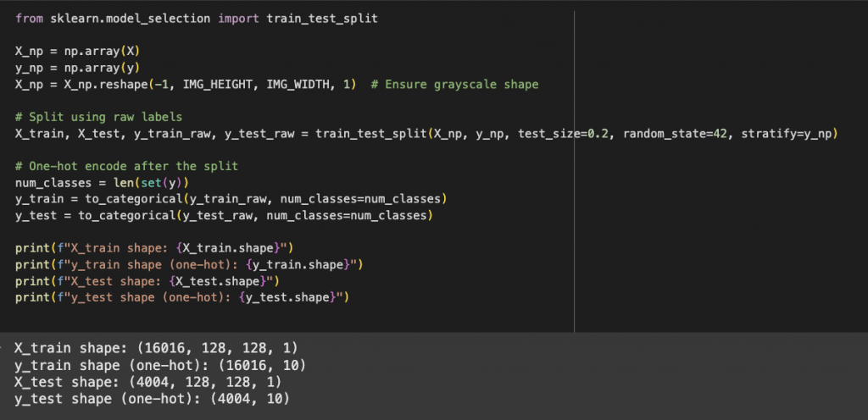Click the 'y_np = np.array(y)' line
The image size is (868, 420).
[x=78, y=68]
